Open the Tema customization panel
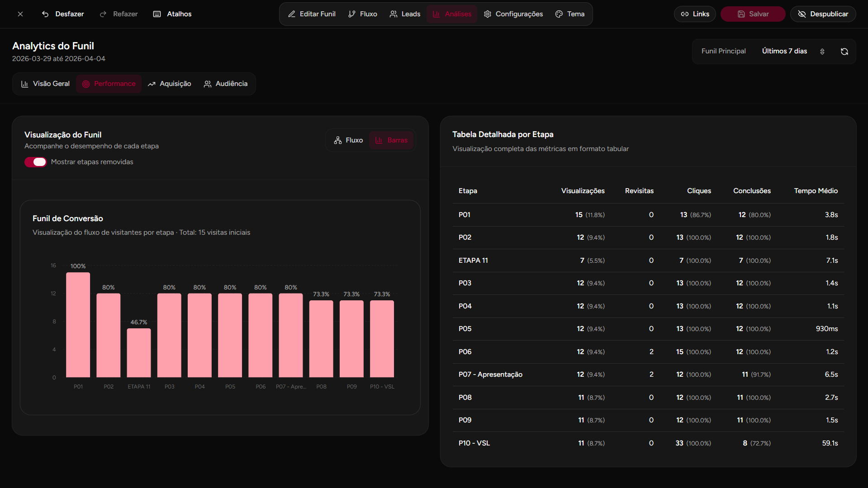This screenshot has width=868, height=488. click(569, 14)
